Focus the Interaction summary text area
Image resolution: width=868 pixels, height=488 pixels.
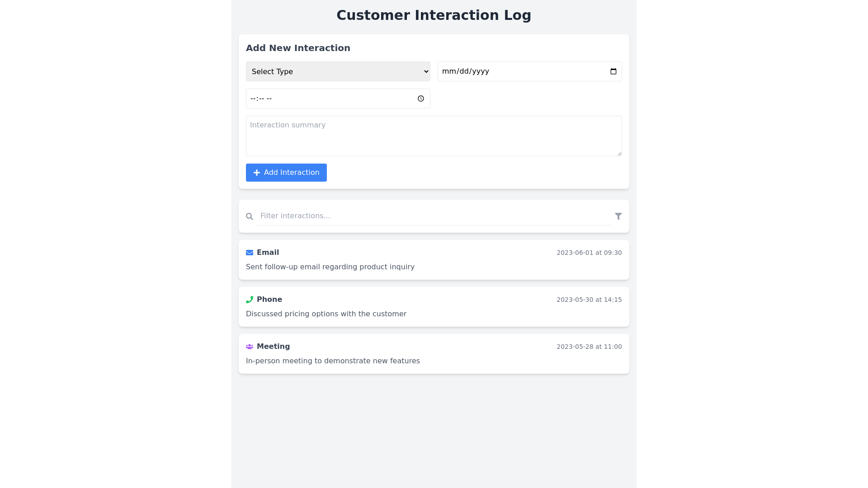pos(434,136)
